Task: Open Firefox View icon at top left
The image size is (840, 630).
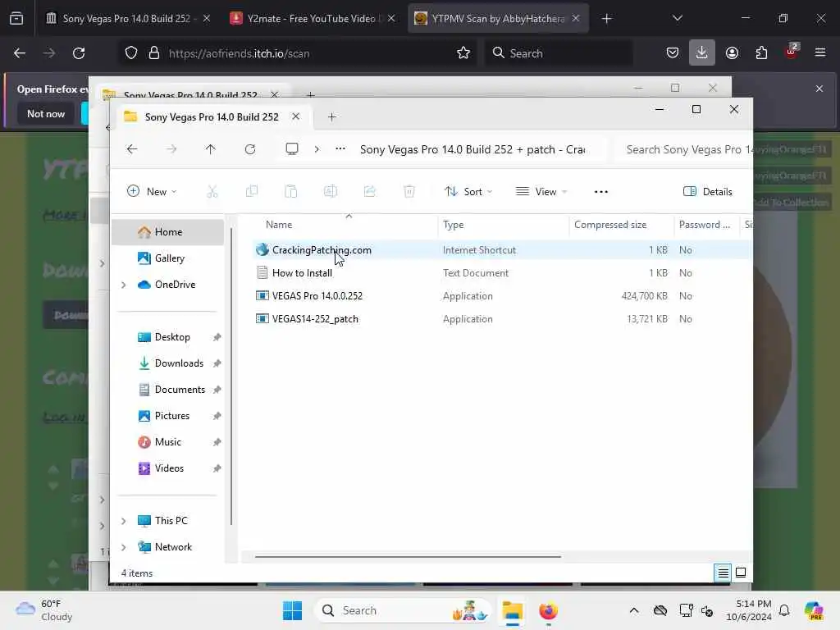Action: click(16, 19)
